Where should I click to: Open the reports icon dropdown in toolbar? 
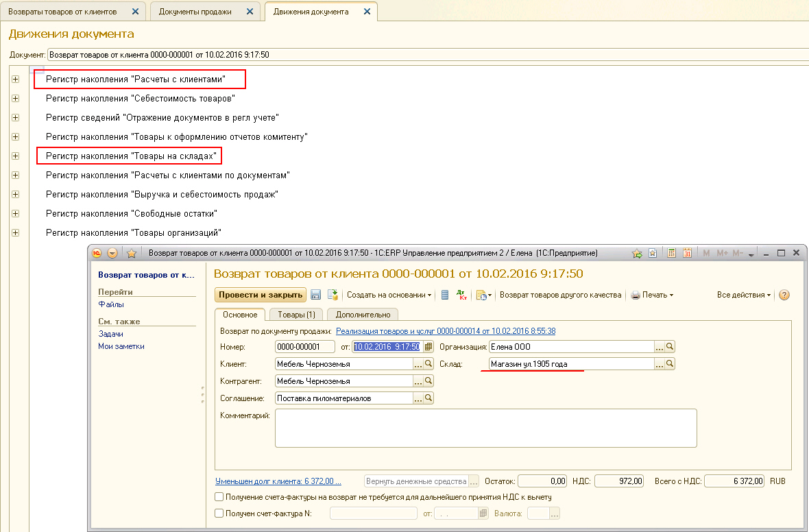[484, 295]
